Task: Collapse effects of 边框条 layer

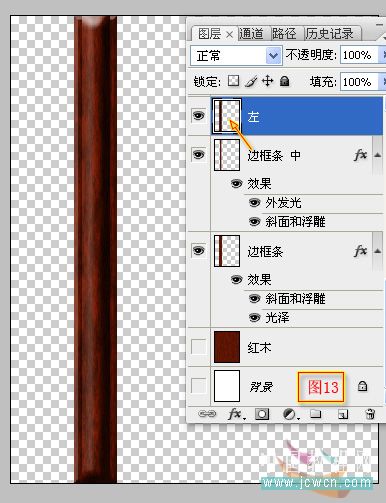Action: tap(377, 251)
